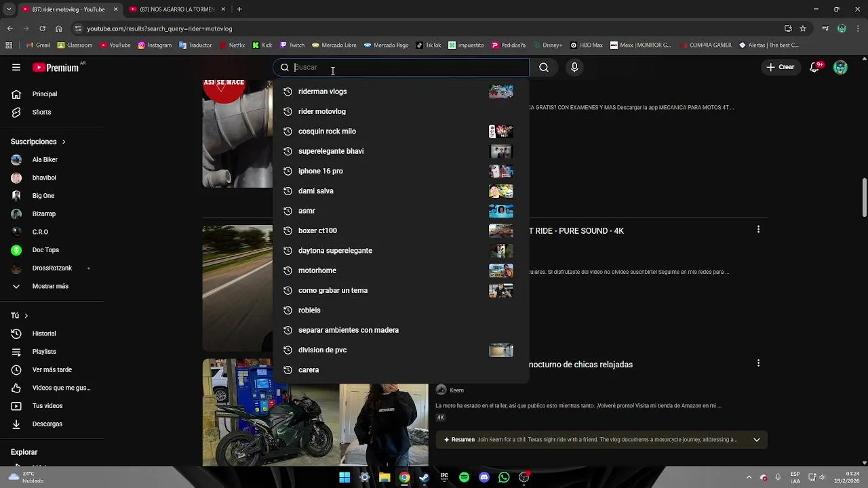Reload the page

pyautogui.click(x=42, y=28)
